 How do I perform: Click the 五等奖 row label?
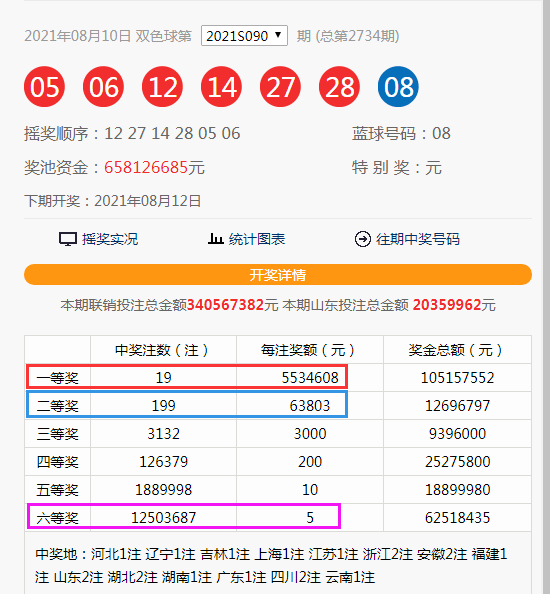[x=58, y=490]
